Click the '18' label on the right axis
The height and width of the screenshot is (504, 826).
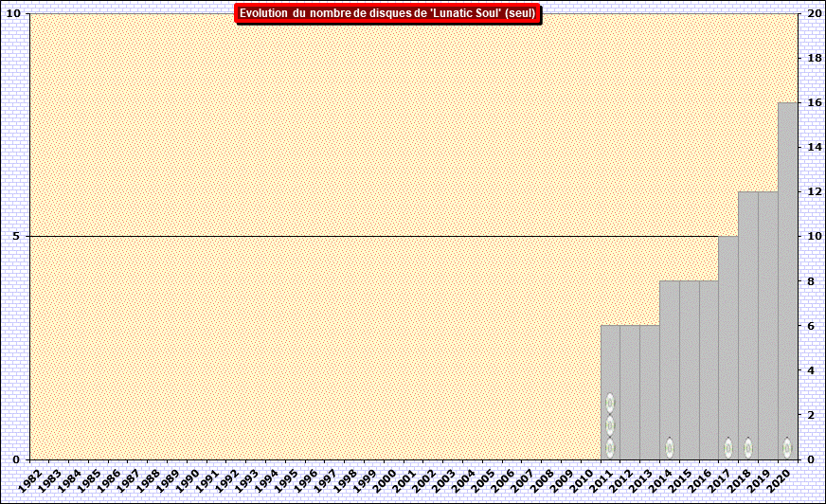(x=815, y=58)
